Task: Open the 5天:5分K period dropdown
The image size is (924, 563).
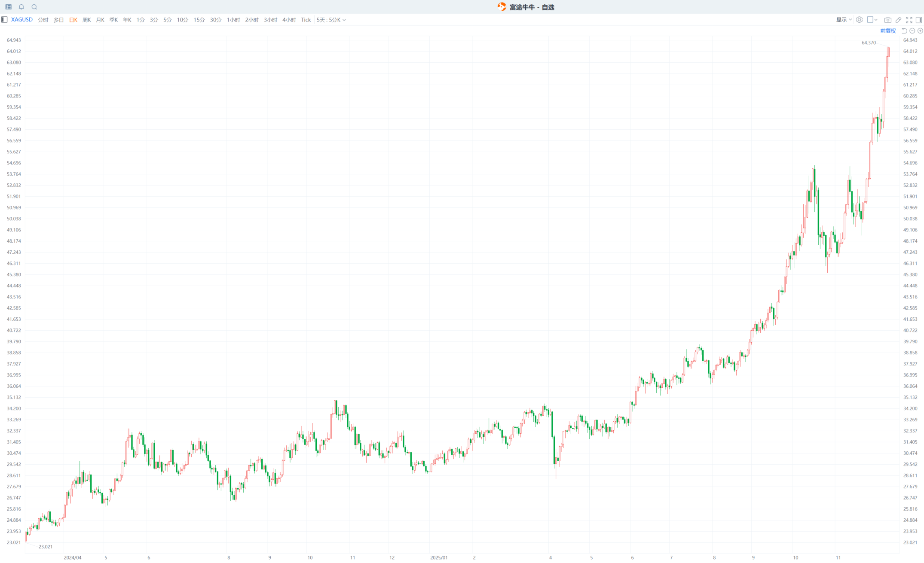Action: coord(331,20)
